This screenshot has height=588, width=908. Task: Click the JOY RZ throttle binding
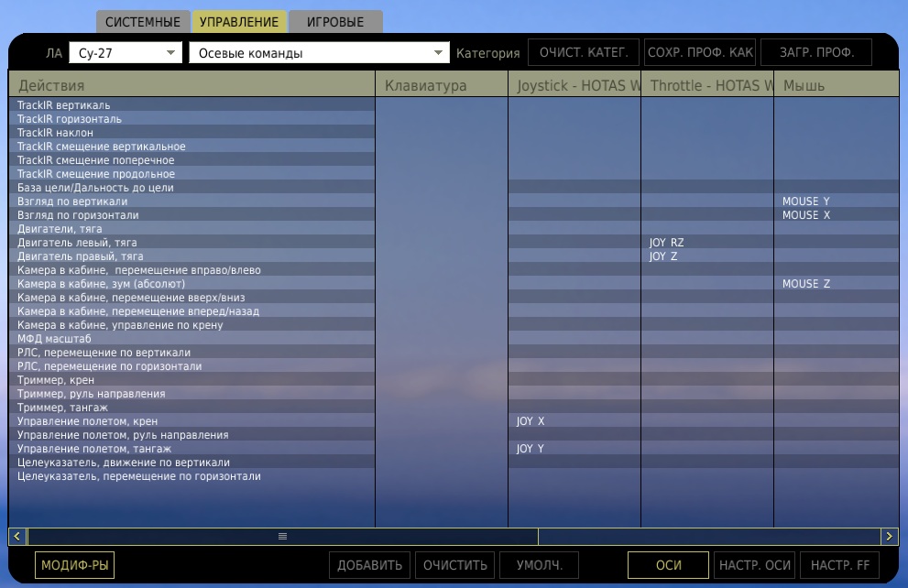click(707, 243)
